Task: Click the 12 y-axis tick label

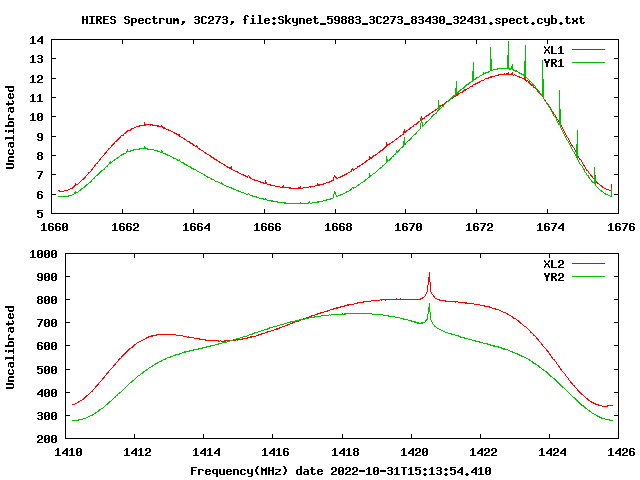Action: pyautogui.click(x=36, y=79)
